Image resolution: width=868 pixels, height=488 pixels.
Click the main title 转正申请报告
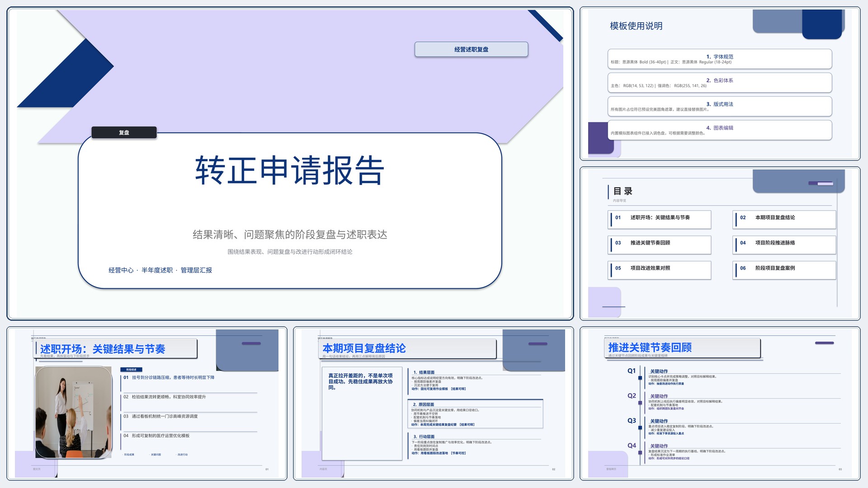click(x=290, y=170)
